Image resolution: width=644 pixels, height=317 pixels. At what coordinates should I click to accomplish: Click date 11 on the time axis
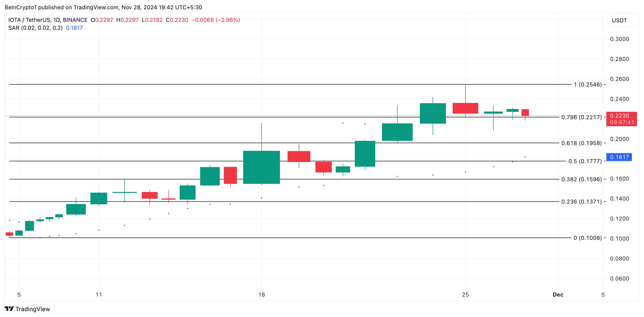coord(99,294)
